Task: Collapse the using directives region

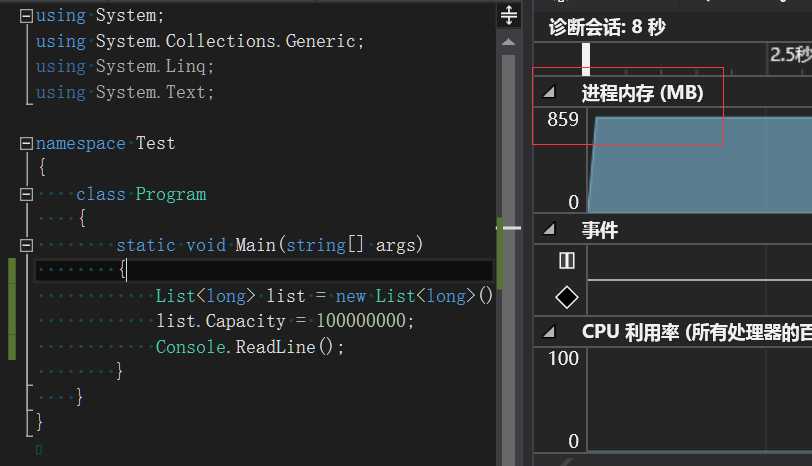Action: tap(26, 16)
